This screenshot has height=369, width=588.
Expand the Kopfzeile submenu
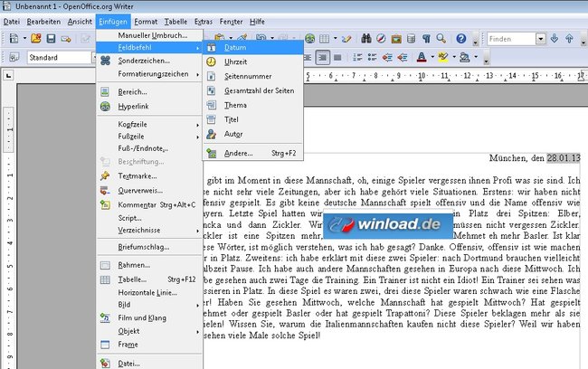[149, 125]
